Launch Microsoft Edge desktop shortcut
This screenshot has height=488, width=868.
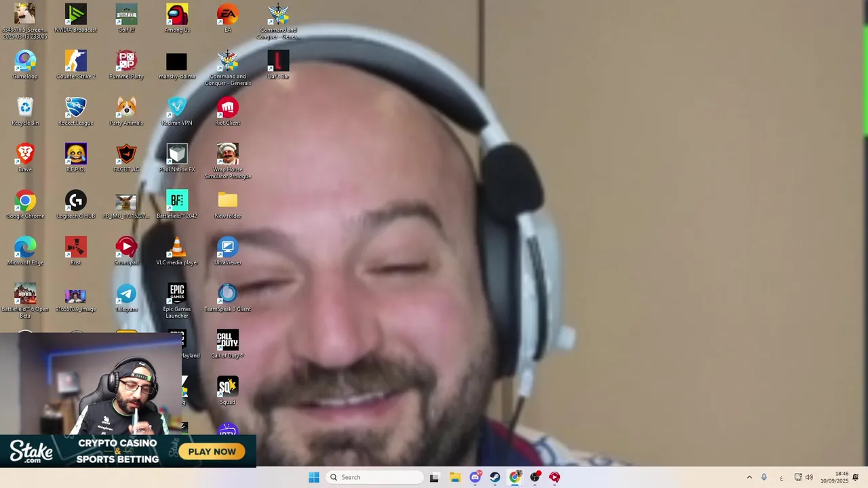25,251
